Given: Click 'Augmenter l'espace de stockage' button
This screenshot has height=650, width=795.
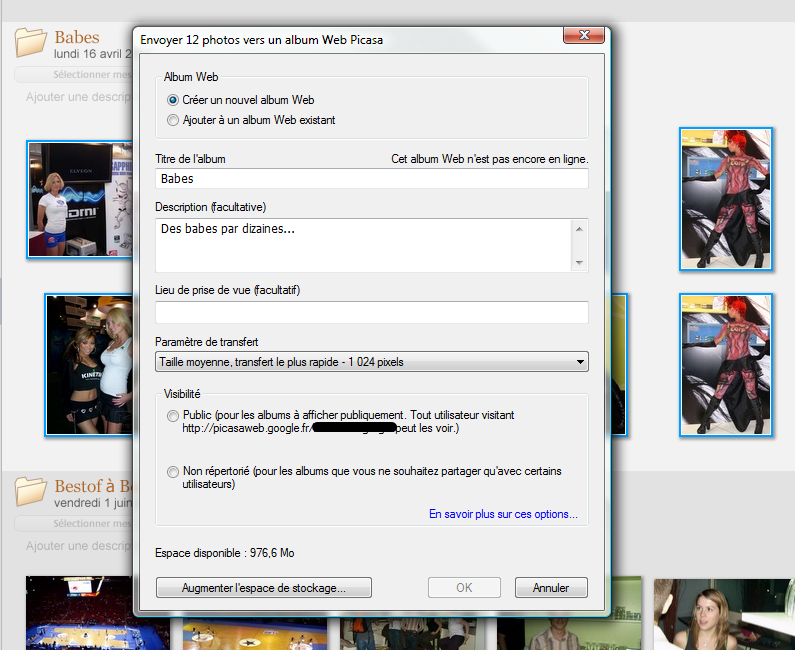Looking at the screenshot, I should click(x=264, y=588).
